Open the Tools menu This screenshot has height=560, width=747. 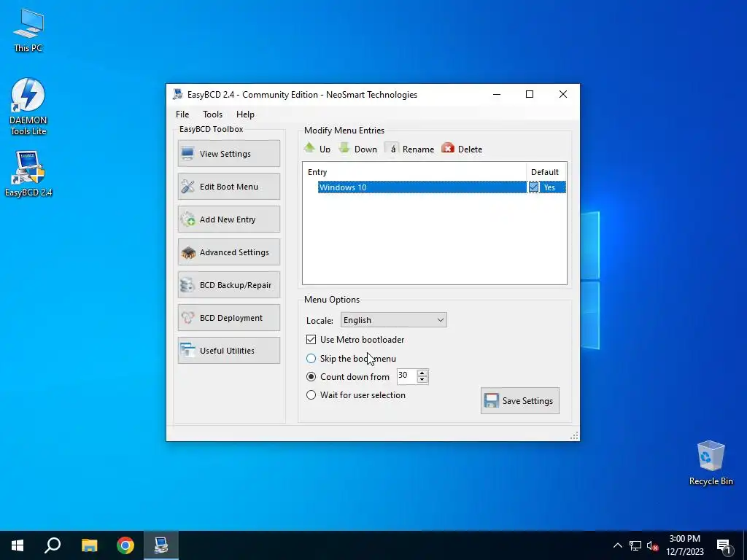coord(212,114)
